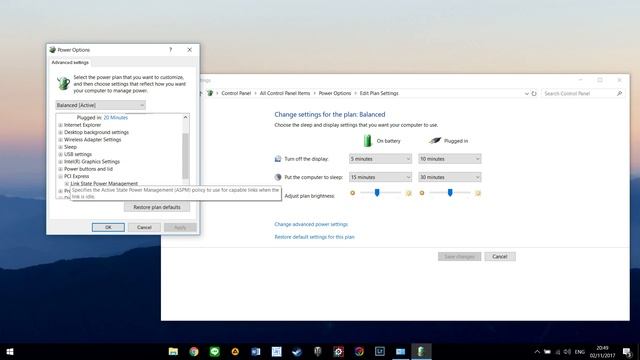
Task: Expand Link State Power Management
Action: pos(67,184)
